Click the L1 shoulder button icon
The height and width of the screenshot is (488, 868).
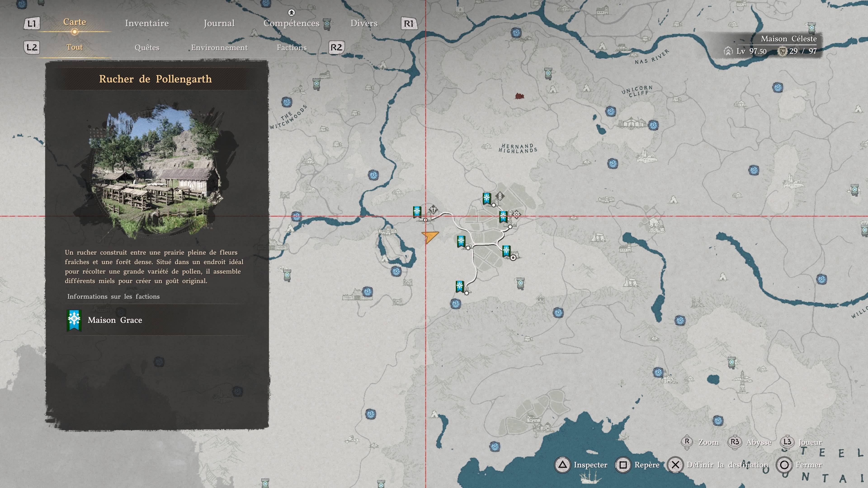click(32, 23)
